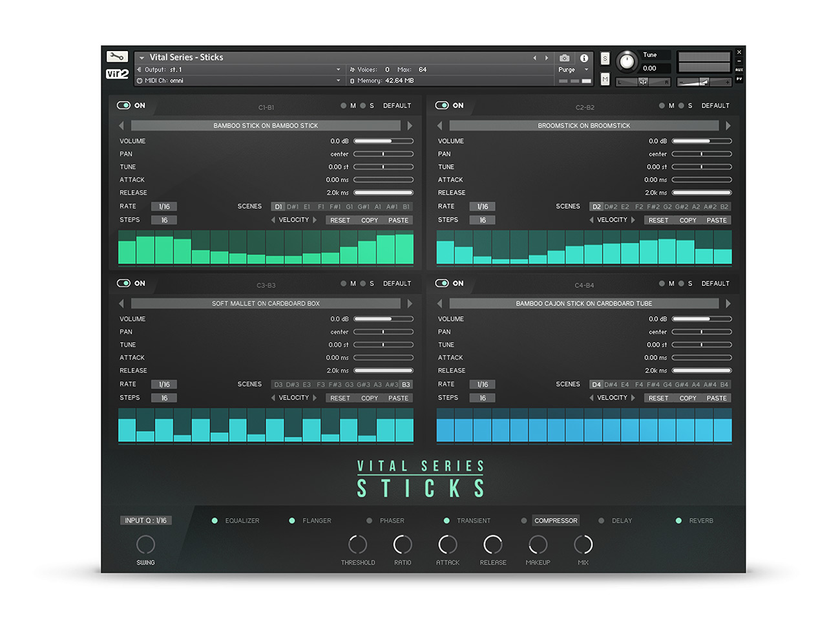Click right velocity arrow in C3-B3 panel
This screenshot has width=840, height=627.
tap(315, 398)
